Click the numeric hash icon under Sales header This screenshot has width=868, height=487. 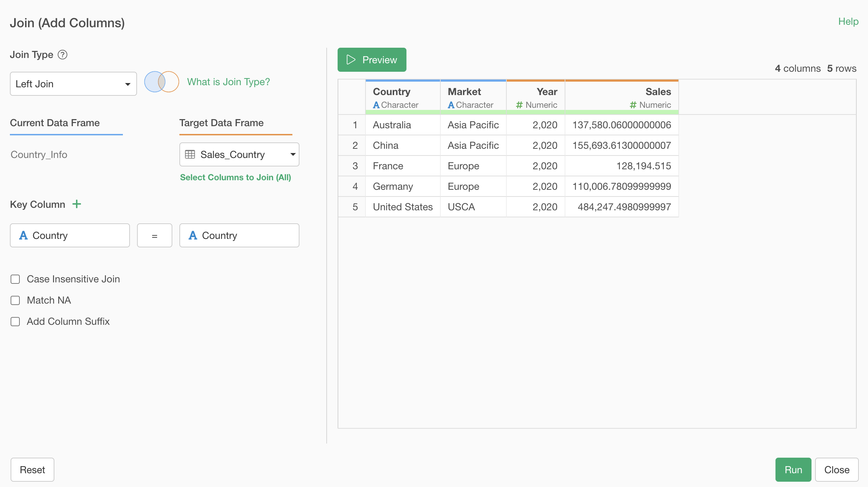633,105
